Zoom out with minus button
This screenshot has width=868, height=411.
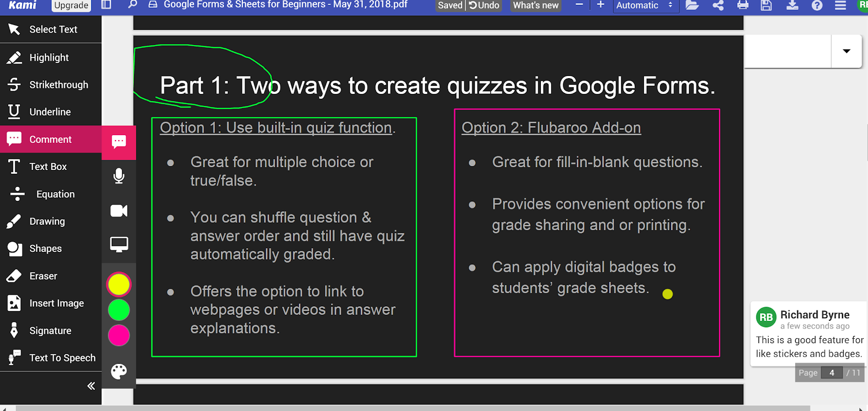point(579,5)
